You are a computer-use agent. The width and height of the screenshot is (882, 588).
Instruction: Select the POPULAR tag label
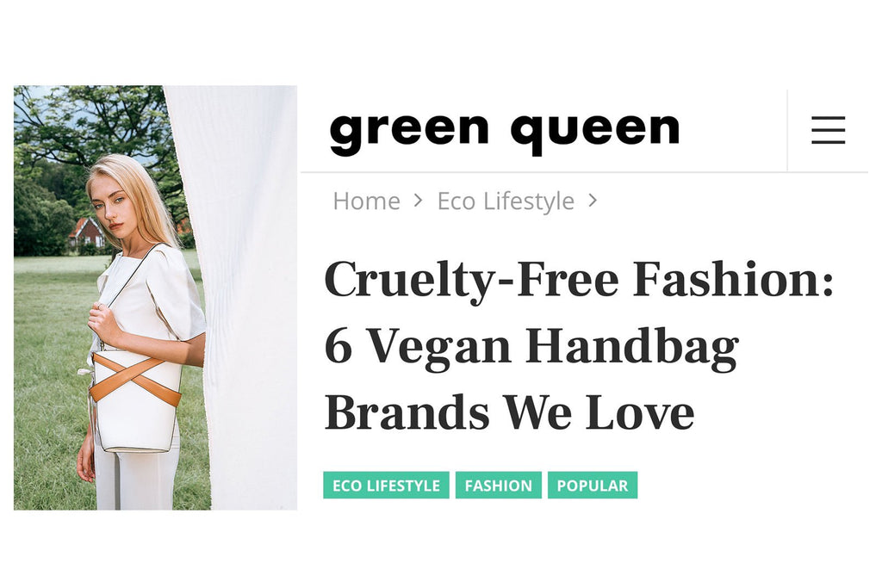pos(593,485)
